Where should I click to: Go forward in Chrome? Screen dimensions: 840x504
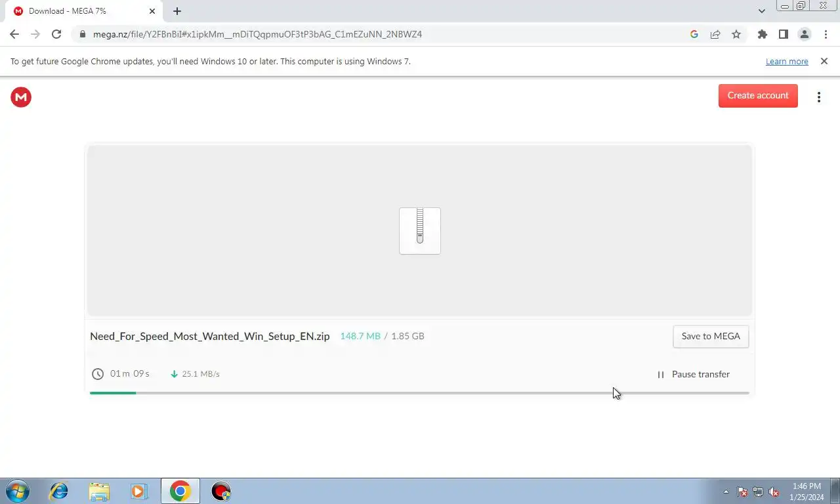click(x=35, y=34)
